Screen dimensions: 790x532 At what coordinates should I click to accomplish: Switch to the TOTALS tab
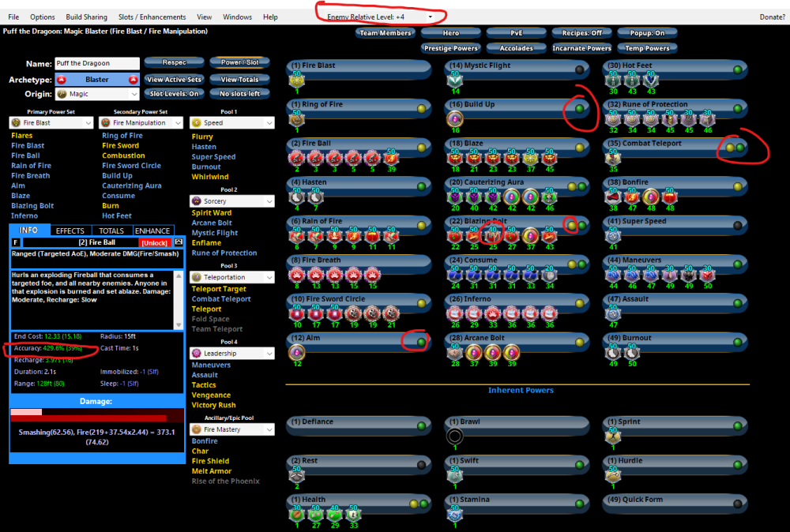coord(110,230)
